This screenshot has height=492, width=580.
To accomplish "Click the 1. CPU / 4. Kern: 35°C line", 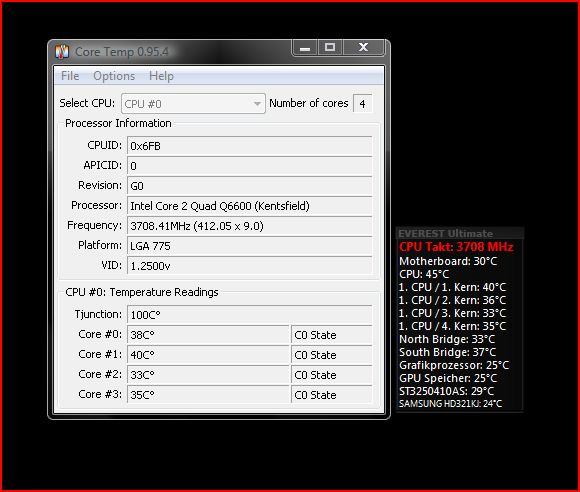I will coord(452,326).
